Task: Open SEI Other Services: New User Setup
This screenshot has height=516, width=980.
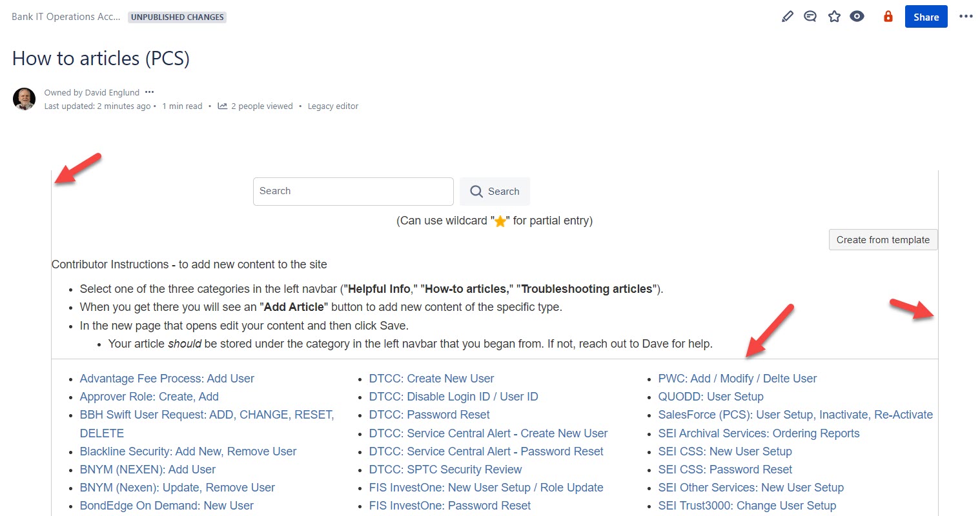Action: 751,488
